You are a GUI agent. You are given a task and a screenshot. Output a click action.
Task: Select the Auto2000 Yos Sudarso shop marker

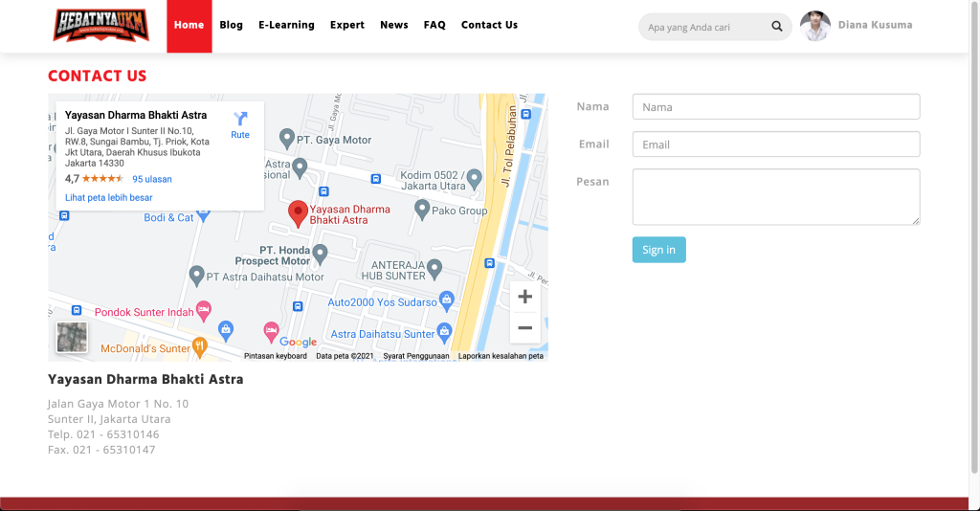446,300
